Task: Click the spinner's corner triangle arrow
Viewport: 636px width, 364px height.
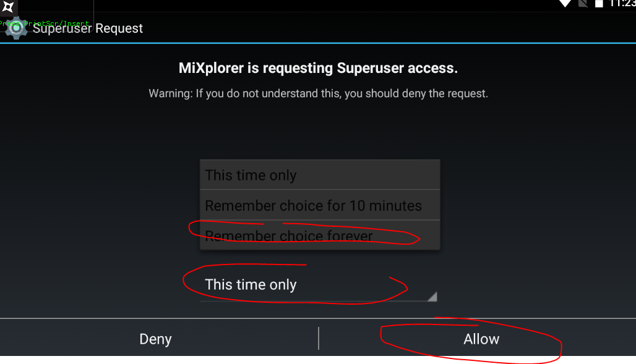Action: pos(432,296)
